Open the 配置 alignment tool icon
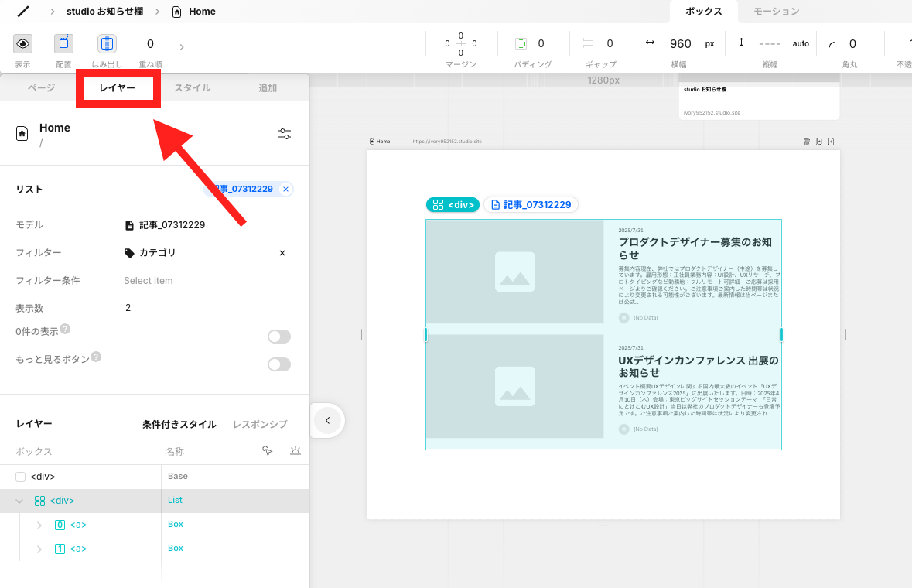 tap(63, 43)
